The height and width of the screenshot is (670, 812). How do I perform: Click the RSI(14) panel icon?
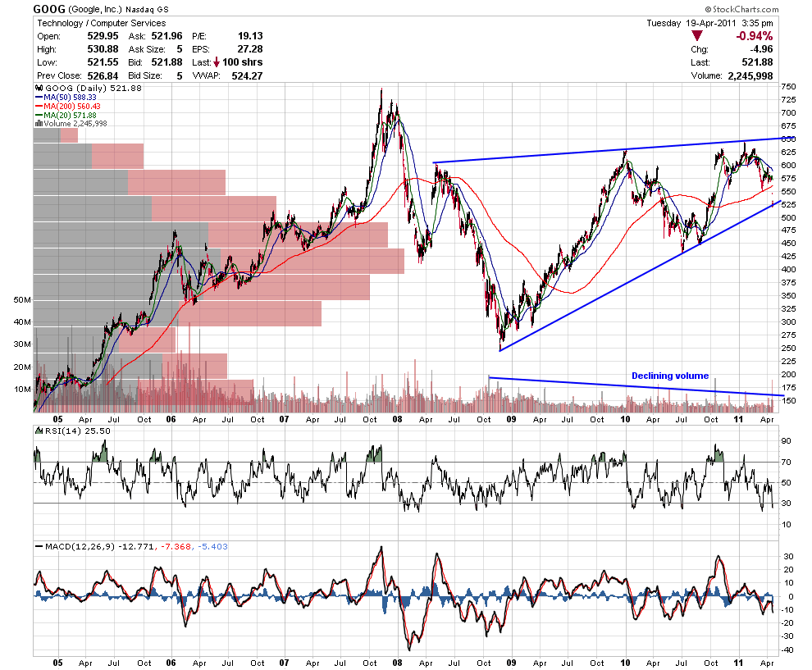click(39, 431)
